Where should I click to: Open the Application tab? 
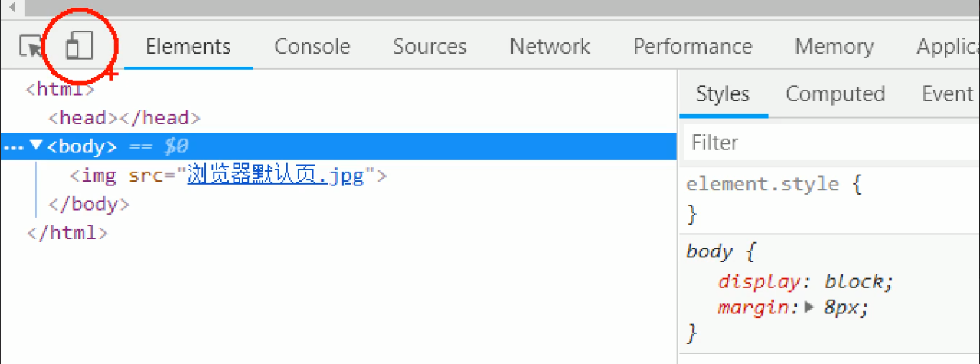pos(948,46)
